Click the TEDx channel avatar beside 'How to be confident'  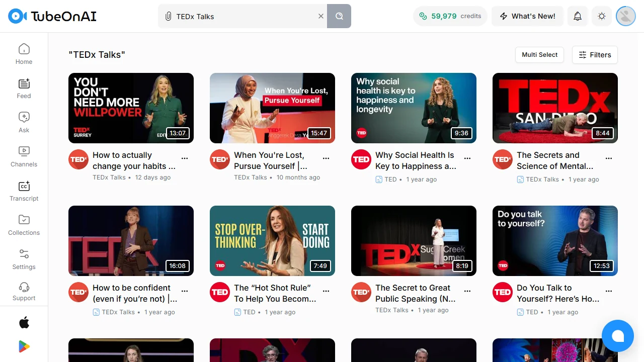(78, 292)
